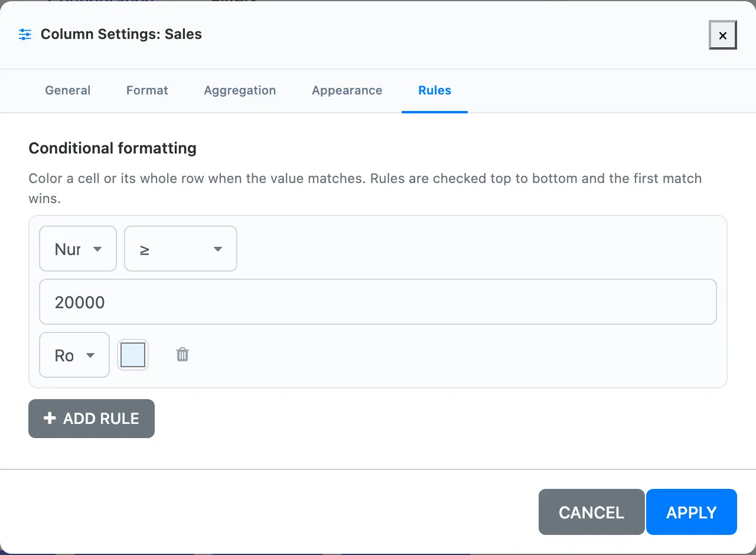
Task: Add a new conditional formatting rule
Action: pos(92,419)
